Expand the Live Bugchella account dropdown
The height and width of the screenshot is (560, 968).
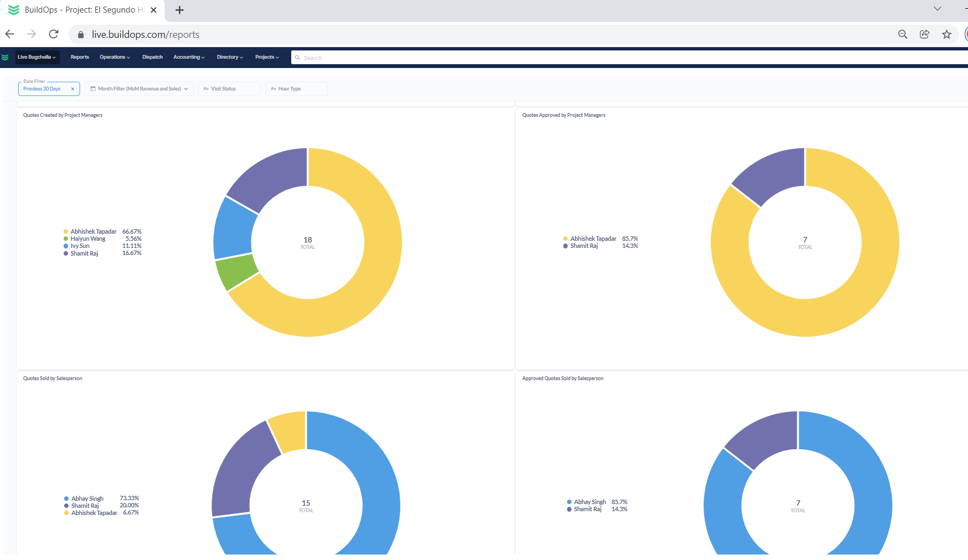click(x=37, y=57)
